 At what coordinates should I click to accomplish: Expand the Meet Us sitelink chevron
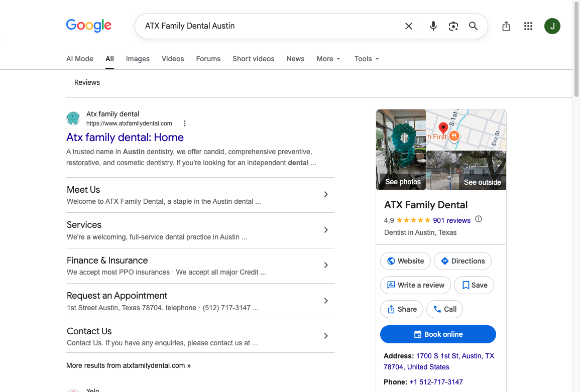326,194
